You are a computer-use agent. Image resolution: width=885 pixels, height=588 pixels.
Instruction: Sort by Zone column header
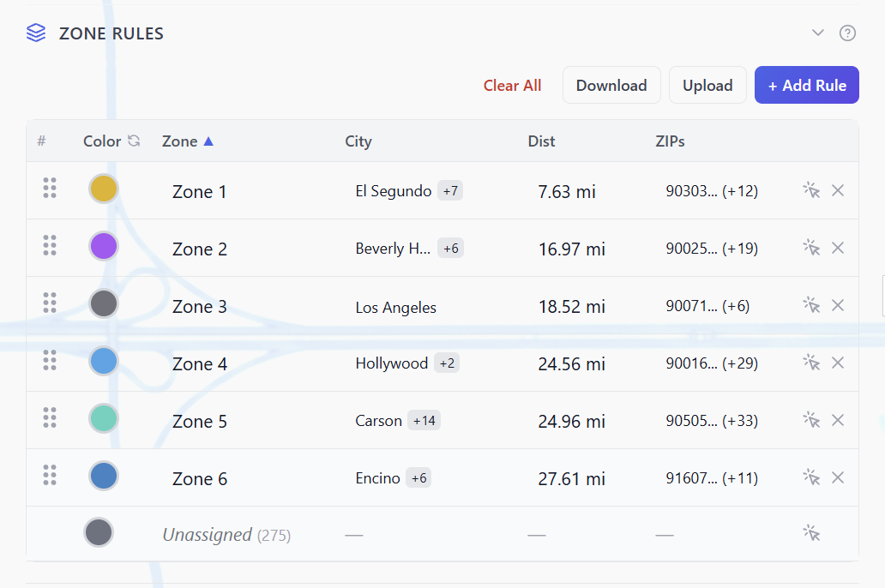(x=188, y=141)
